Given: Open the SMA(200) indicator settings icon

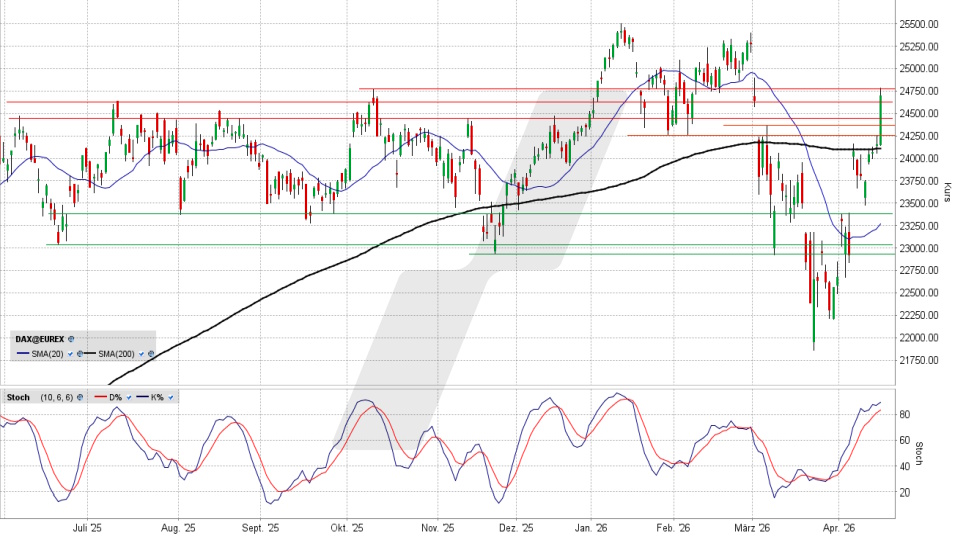Looking at the screenshot, I should coord(151,354).
